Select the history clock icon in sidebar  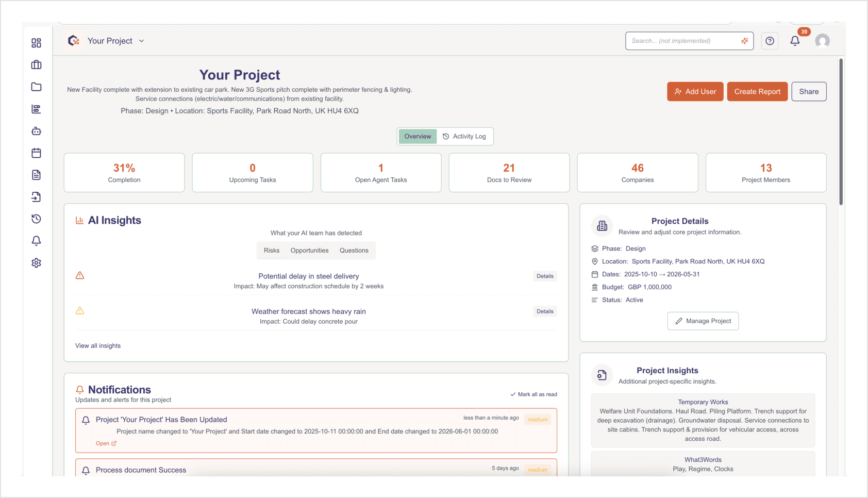[36, 219]
